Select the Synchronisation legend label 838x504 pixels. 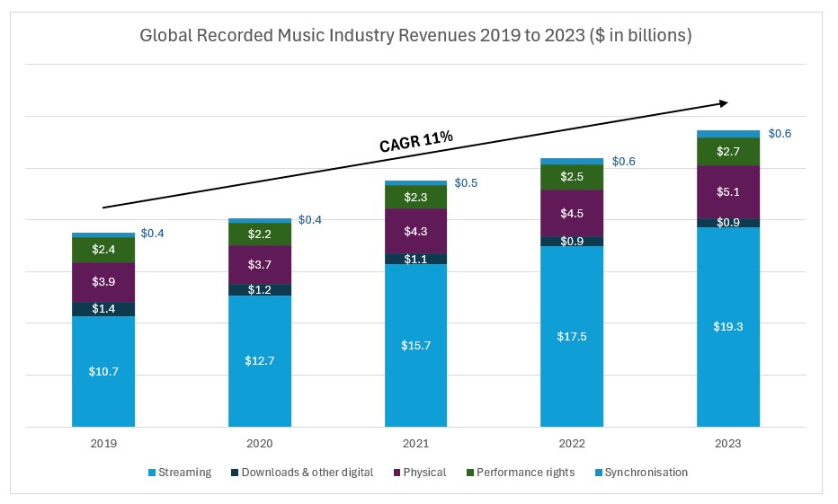tap(646, 473)
